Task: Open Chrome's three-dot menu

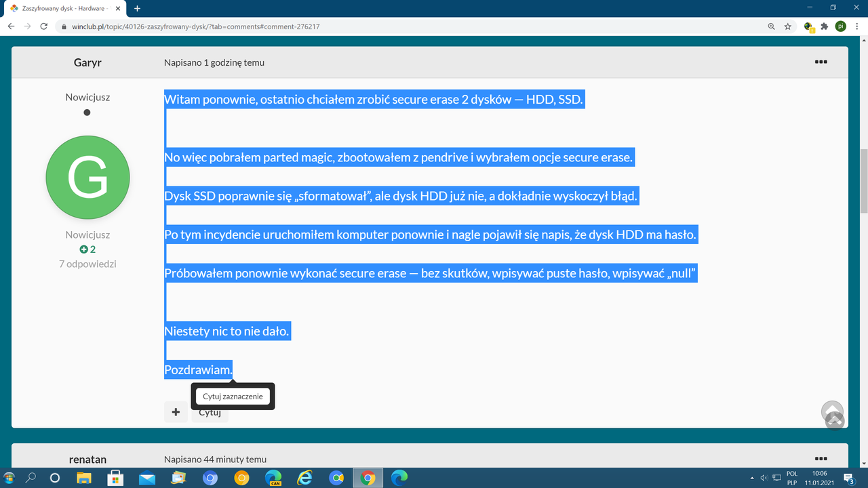Action: point(857,26)
